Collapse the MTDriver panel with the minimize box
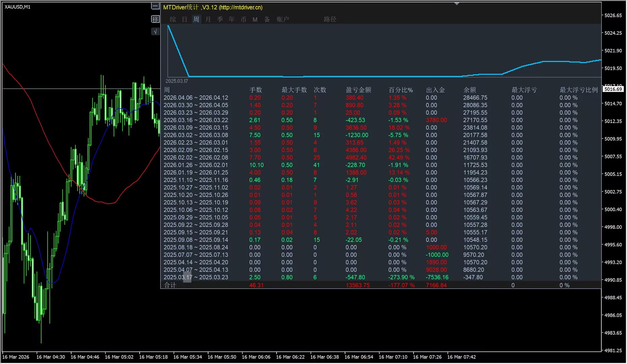Viewport: 627px width, 364px height. coord(155,6)
